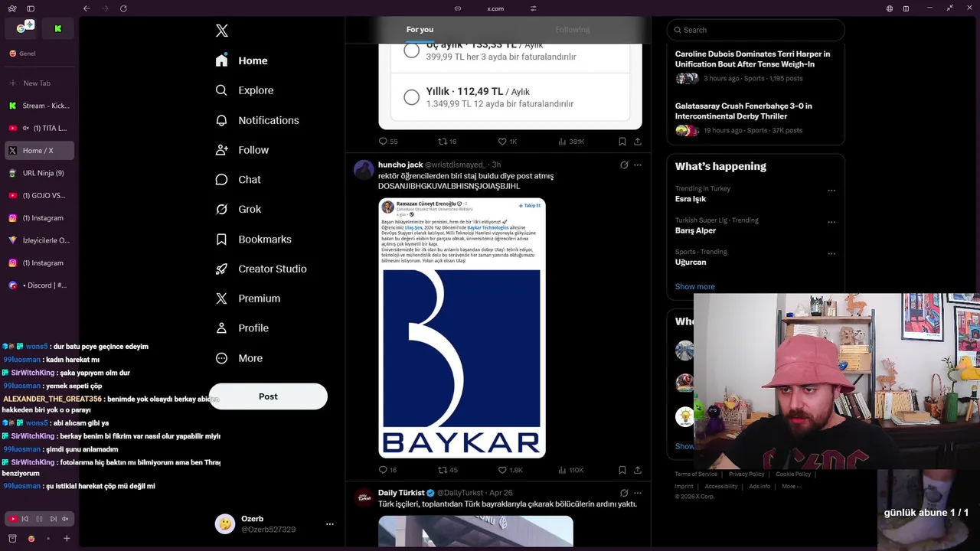Open Privacy Policy footer link

[746, 474]
